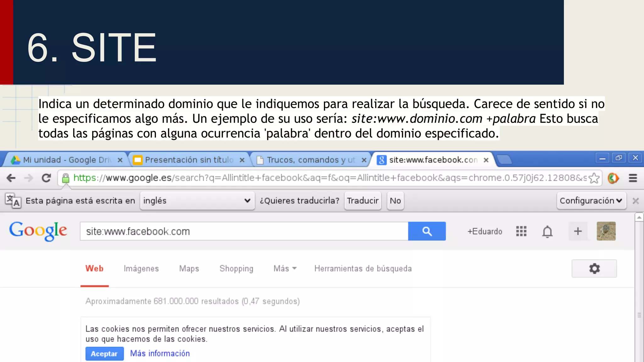Image resolution: width=644 pixels, height=362 pixels.
Task: Open the Chrome hamburger menu
Action: coord(633,178)
